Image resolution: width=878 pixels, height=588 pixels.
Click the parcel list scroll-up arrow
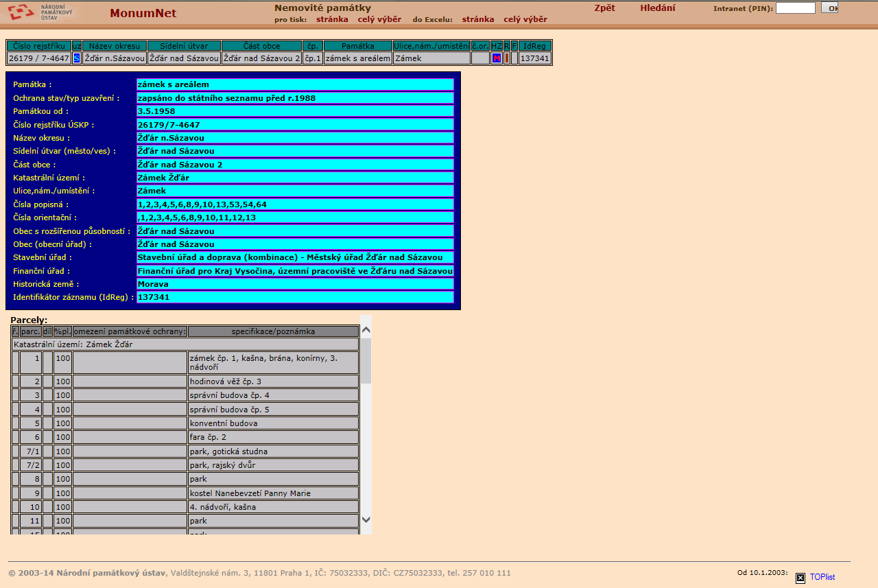[366, 331]
